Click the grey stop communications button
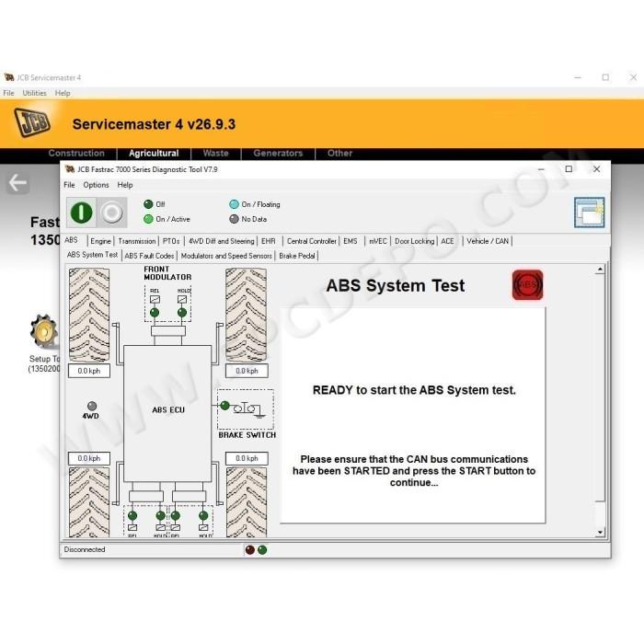This screenshot has width=644, height=644. 111,213
